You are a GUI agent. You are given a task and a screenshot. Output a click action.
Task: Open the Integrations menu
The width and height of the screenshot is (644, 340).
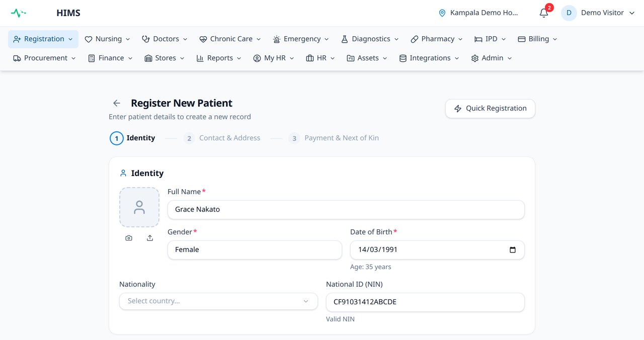[x=429, y=58]
